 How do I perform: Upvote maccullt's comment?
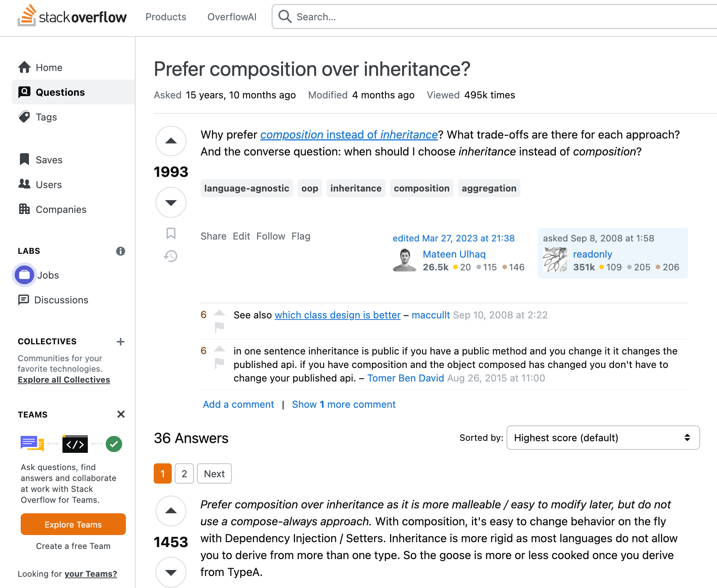coord(219,312)
